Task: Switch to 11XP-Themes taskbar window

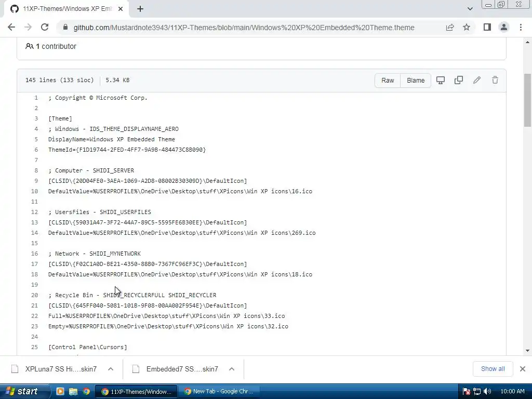Action: point(136,392)
